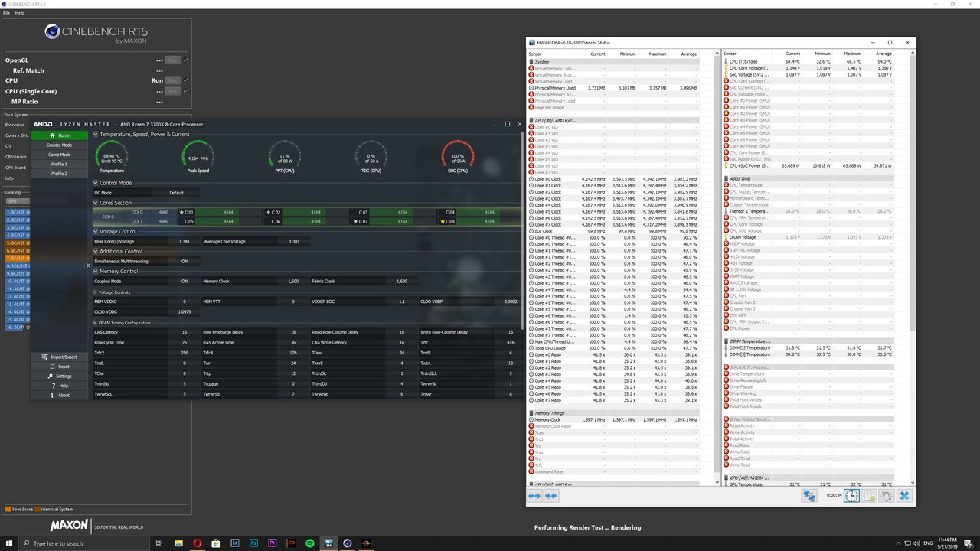Select the 'Core #0 Clock' sensor row

613,179
